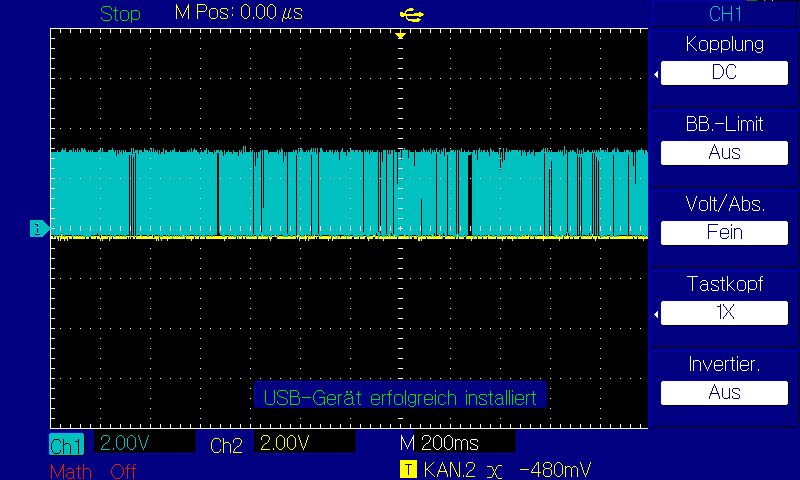Screen dimensions: 800x480
Task: Click the arrow left of 1X field
Action: tap(656, 314)
